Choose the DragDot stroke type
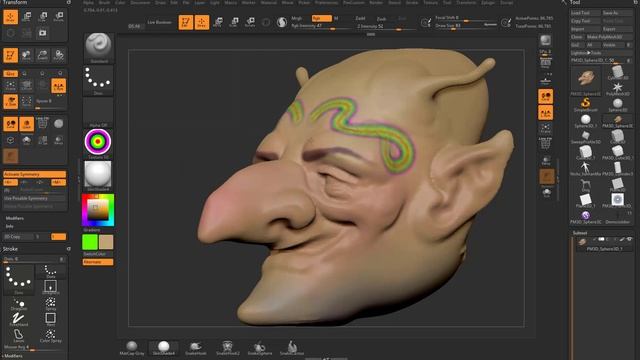This screenshot has height=360, width=640. coord(18,304)
